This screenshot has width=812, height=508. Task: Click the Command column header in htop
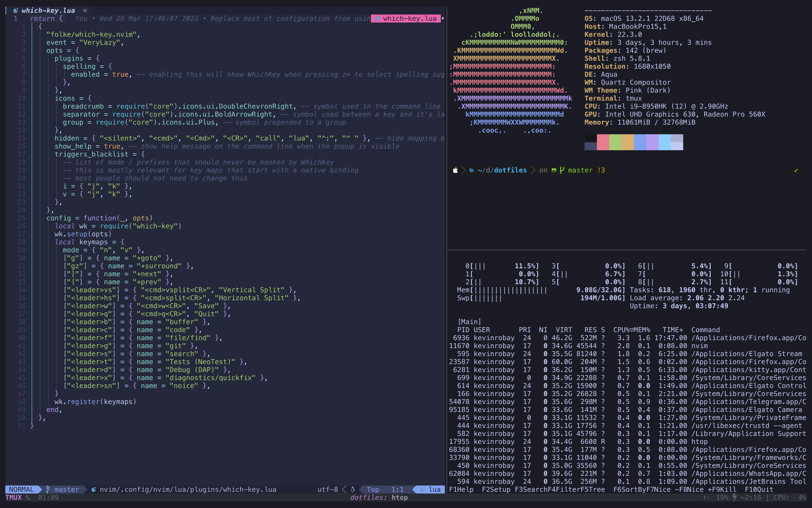click(706, 330)
